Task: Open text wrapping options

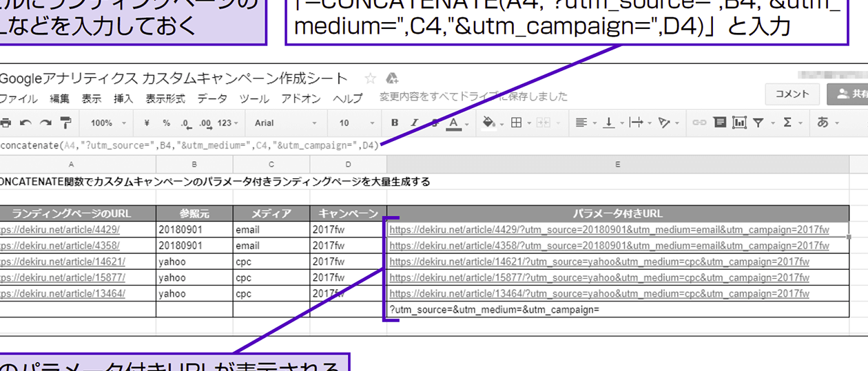Action: pyautogui.click(x=636, y=123)
